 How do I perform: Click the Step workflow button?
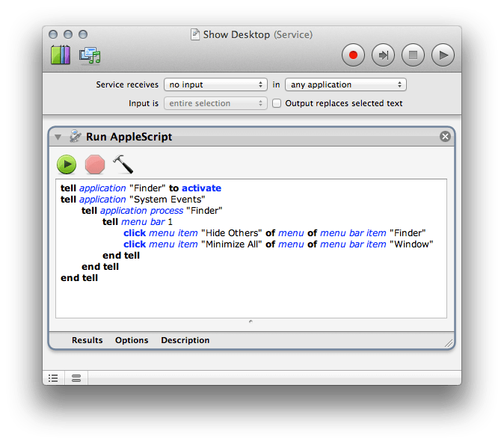coord(383,55)
